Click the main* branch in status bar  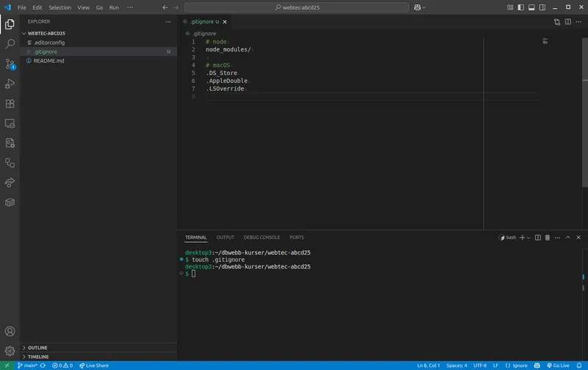pyautogui.click(x=27, y=366)
